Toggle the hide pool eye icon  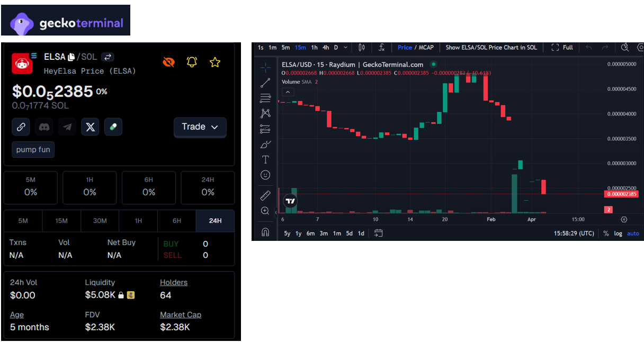168,62
